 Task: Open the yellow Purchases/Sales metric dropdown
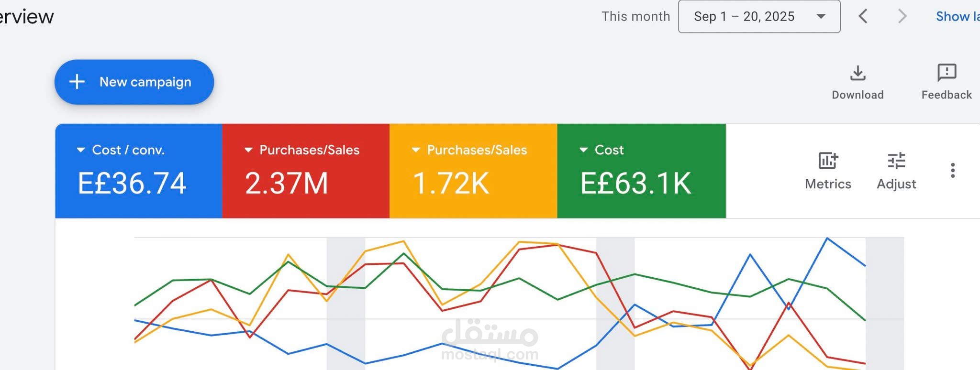(416, 150)
